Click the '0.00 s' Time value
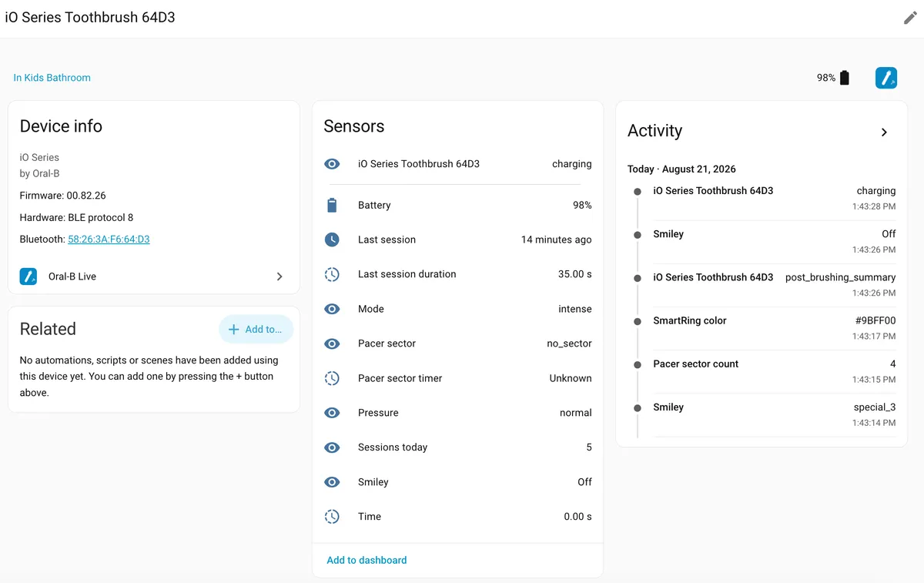 pos(577,517)
